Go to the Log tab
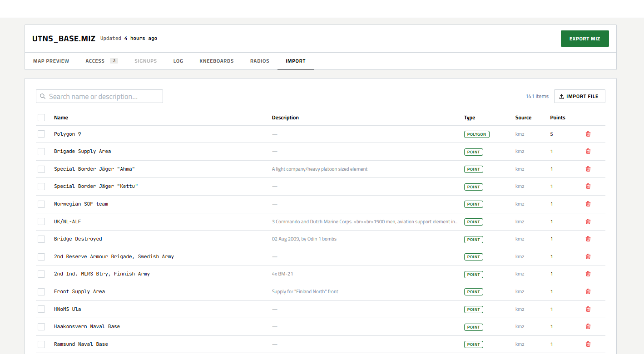 [178, 61]
